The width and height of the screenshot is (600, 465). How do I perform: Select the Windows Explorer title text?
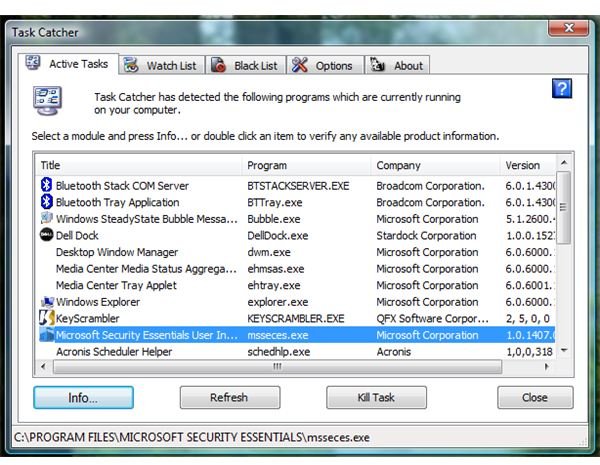click(98, 302)
